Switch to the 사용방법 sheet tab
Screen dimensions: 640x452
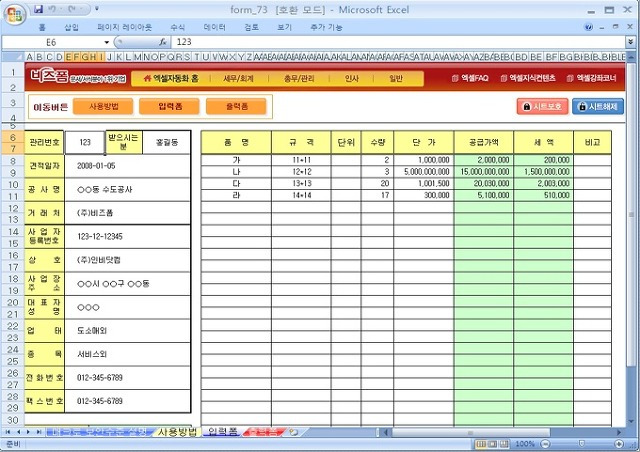point(177,432)
